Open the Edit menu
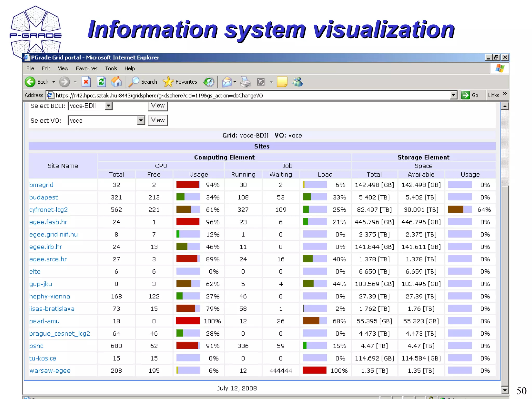Screen dimensions: 532x399 [46, 68]
